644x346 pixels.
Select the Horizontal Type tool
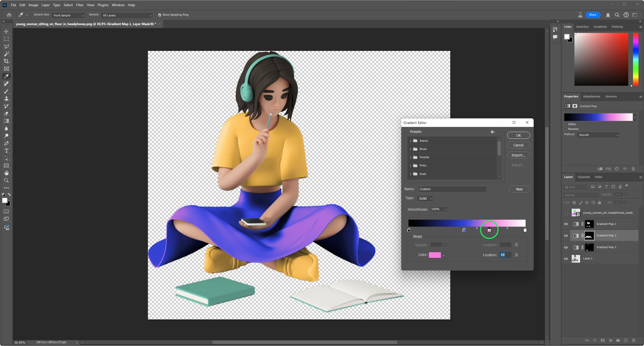(6, 151)
